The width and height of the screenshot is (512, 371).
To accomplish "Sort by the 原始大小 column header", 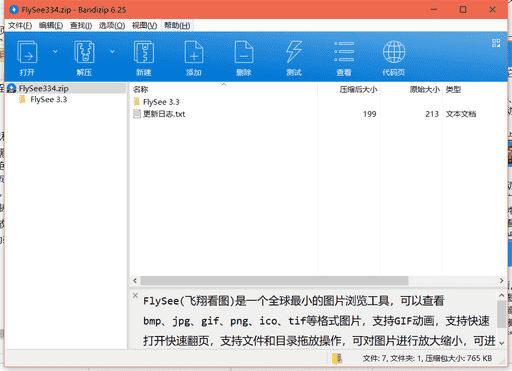I will (425, 89).
